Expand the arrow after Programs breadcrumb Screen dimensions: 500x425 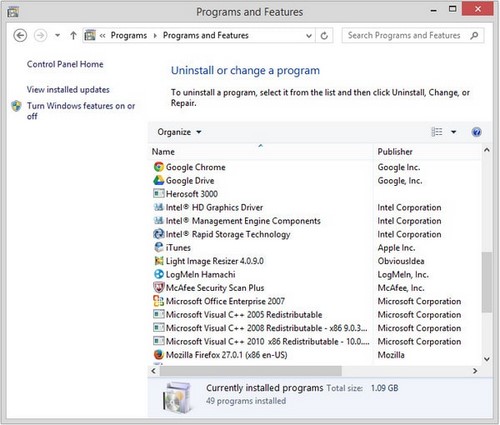[x=155, y=36]
